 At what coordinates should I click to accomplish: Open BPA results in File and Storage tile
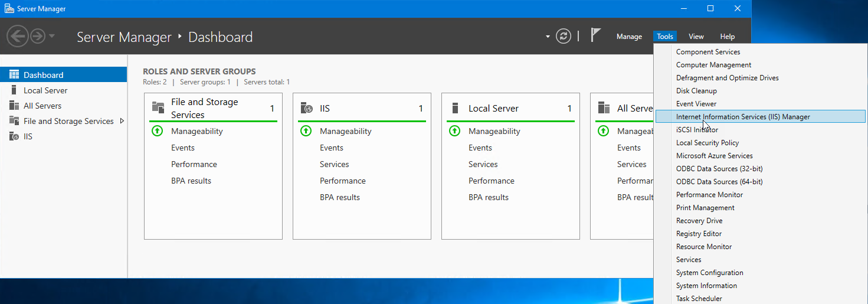(191, 181)
